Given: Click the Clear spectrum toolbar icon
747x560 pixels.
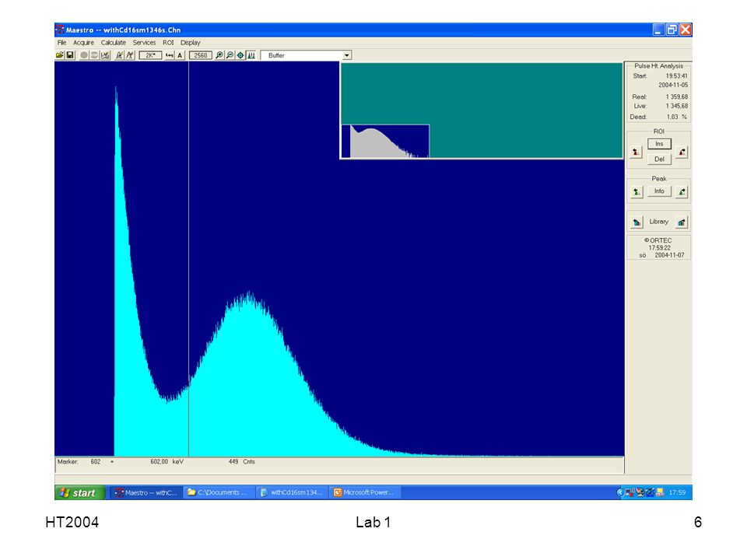Looking at the screenshot, I should coord(105,55).
